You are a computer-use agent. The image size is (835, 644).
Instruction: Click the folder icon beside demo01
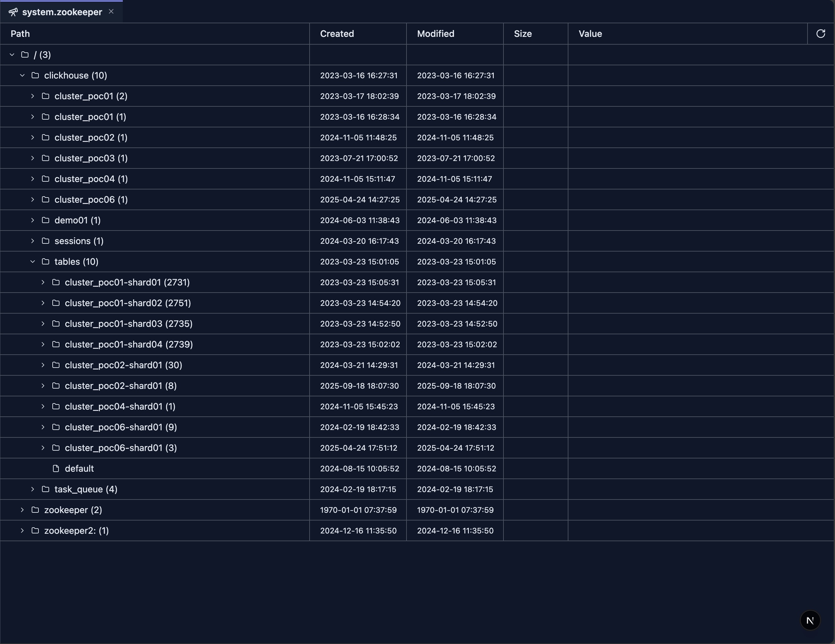pyautogui.click(x=46, y=220)
